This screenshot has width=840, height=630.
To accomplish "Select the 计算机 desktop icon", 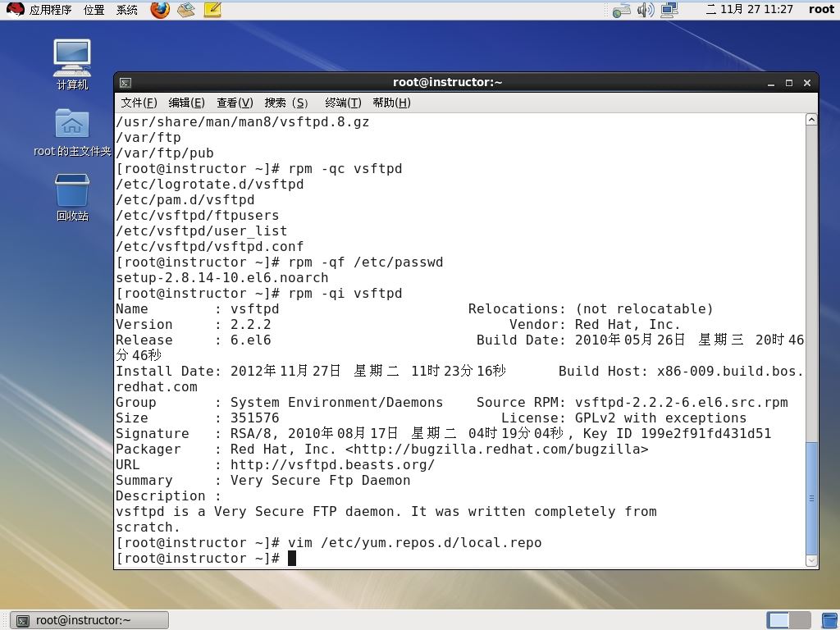I will [72, 64].
